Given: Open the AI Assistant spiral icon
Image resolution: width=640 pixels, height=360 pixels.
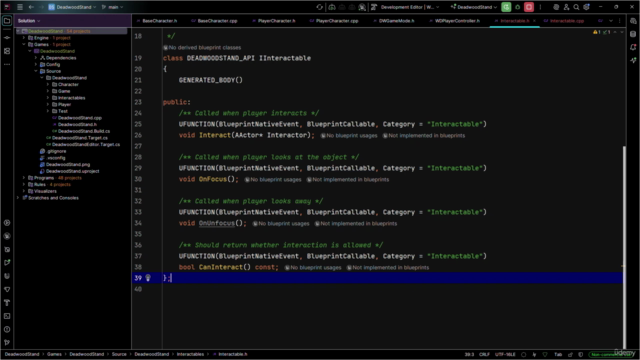Looking at the screenshot, I should click(x=556, y=7).
